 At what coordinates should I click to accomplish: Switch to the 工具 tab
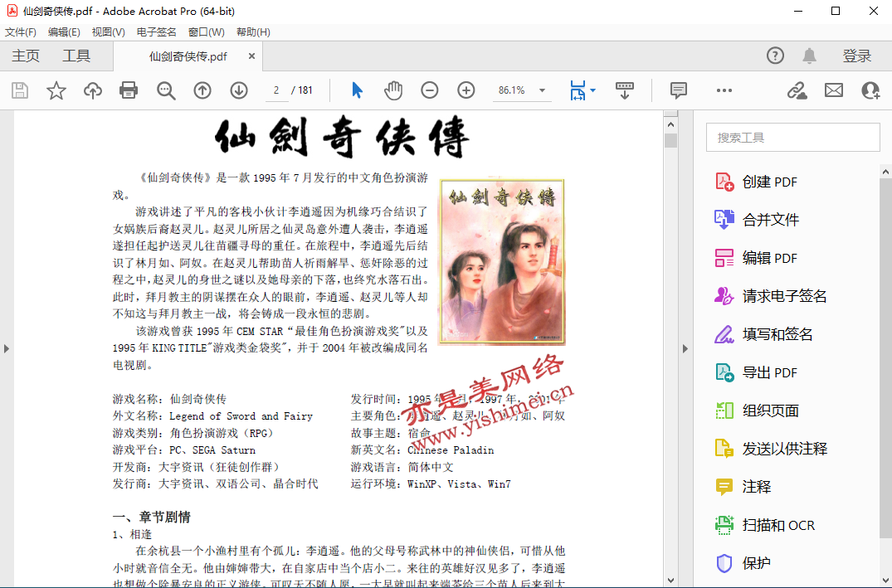(76, 56)
